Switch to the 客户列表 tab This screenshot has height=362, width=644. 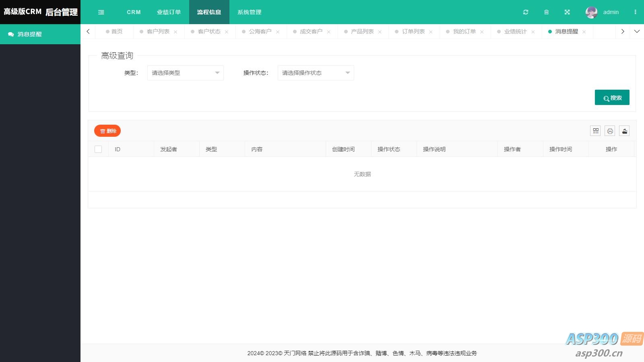[x=158, y=31]
